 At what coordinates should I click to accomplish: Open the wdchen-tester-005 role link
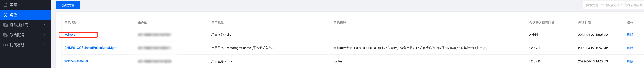[78, 61]
